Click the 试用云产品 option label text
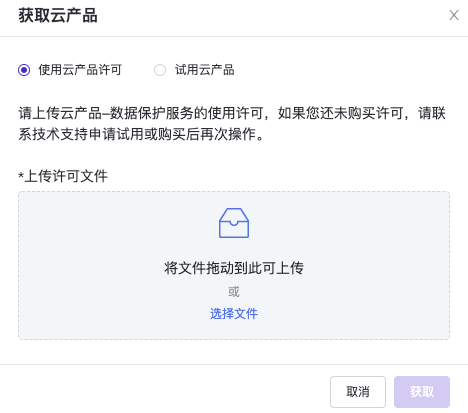Screen dimensions: 468x413 205,70
